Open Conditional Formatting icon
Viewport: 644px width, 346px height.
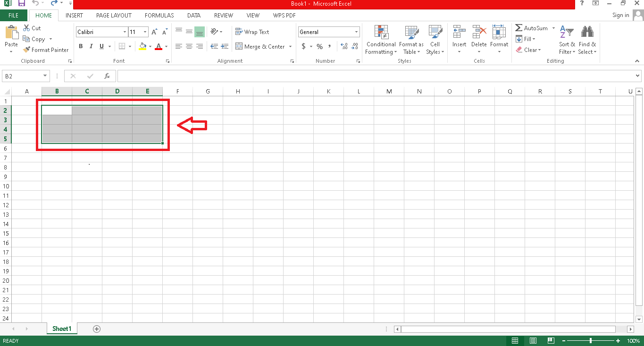click(x=381, y=33)
